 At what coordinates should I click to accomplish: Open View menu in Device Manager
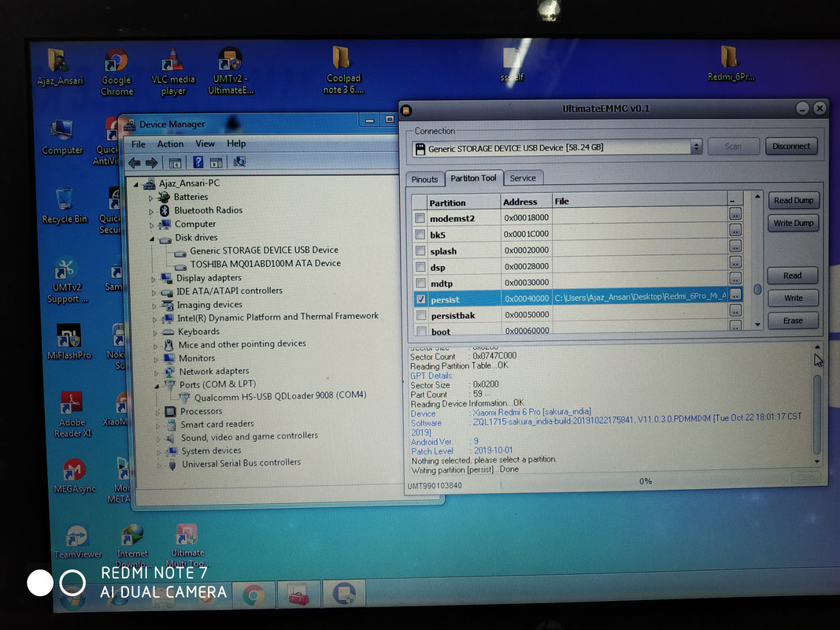tap(205, 143)
